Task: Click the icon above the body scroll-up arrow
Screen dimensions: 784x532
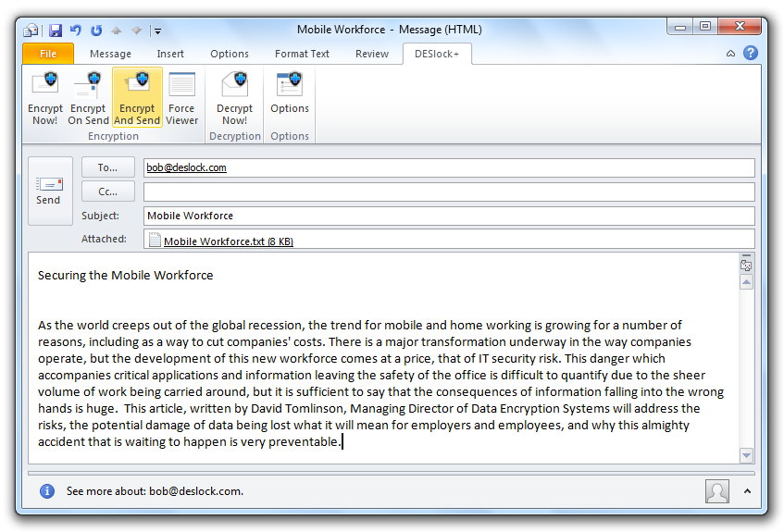Action: pos(746,265)
